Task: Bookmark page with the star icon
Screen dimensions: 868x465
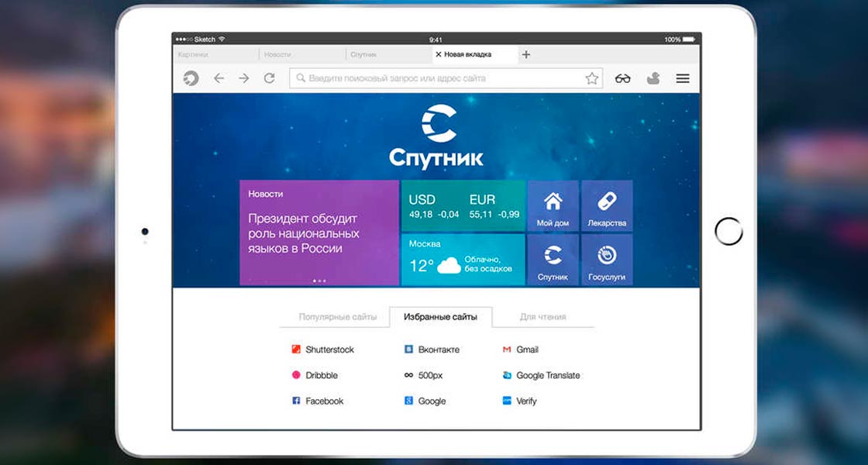Action: 592,78
